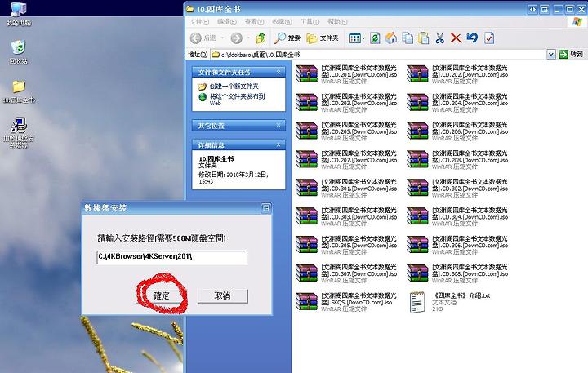Screen dimensions: 588x373
Task: Select the SKQS iso file
Action: click(x=346, y=302)
